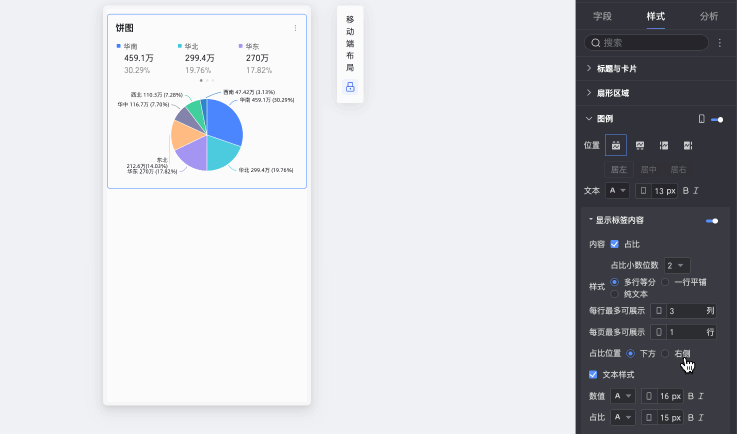Open 数值 font color dropdown
Image resolution: width=737 pixels, height=434 pixels.
click(622, 396)
